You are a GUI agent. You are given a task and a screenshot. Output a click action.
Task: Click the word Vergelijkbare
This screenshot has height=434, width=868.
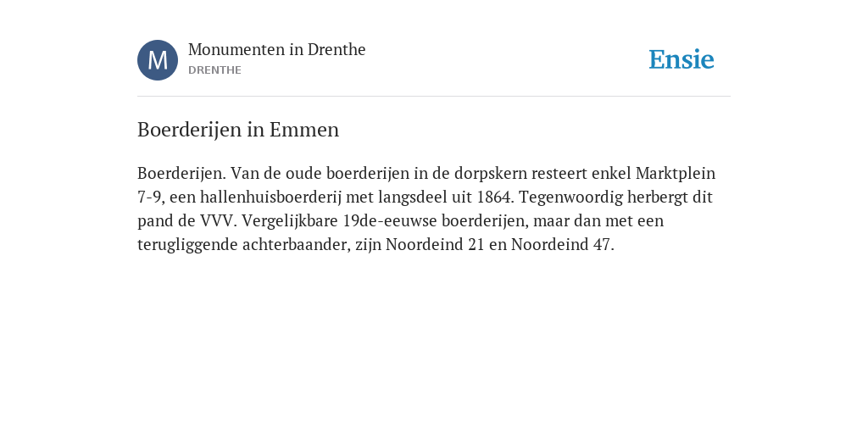290,221
